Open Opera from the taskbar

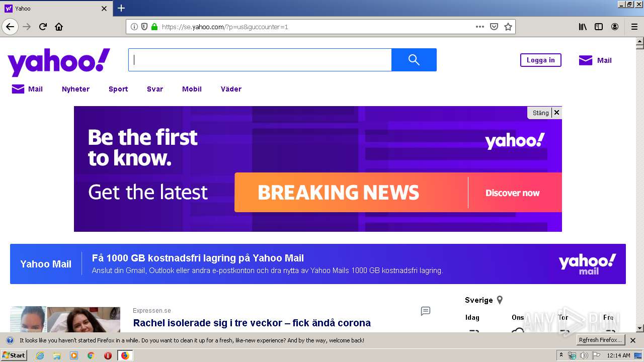[108, 355]
